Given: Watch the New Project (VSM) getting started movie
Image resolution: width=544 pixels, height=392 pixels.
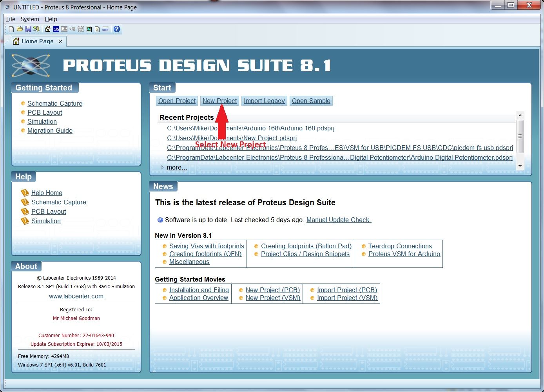Looking at the screenshot, I should [x=273, y=298].
